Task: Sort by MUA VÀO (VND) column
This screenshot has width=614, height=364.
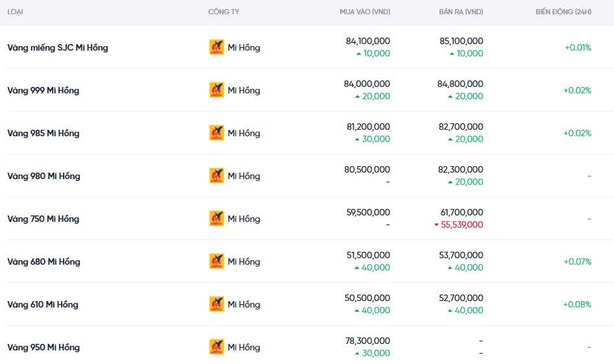Action: click(x=365, y=12)
